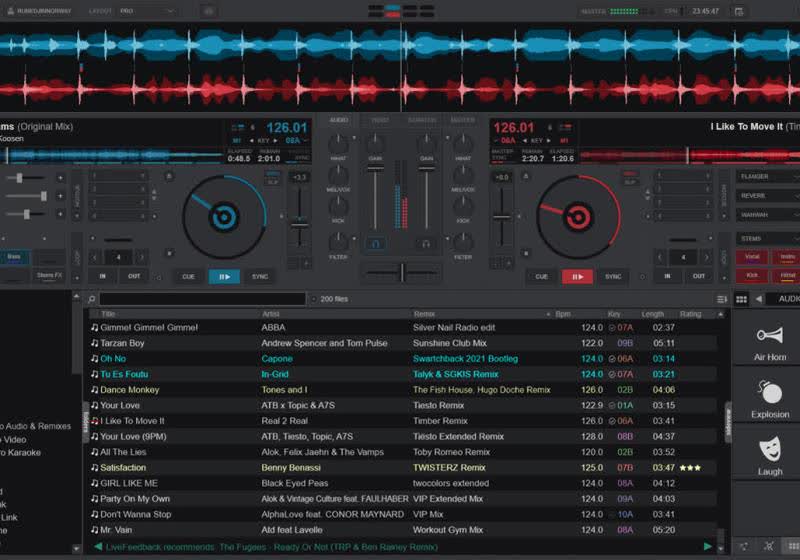This screenshot has height=560, width=800.
Task: Click the right deck red jog wheel
Action: coord(578,217)
